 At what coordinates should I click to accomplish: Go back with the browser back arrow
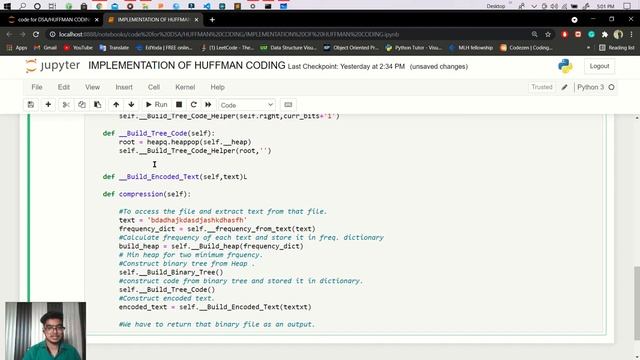9,34
